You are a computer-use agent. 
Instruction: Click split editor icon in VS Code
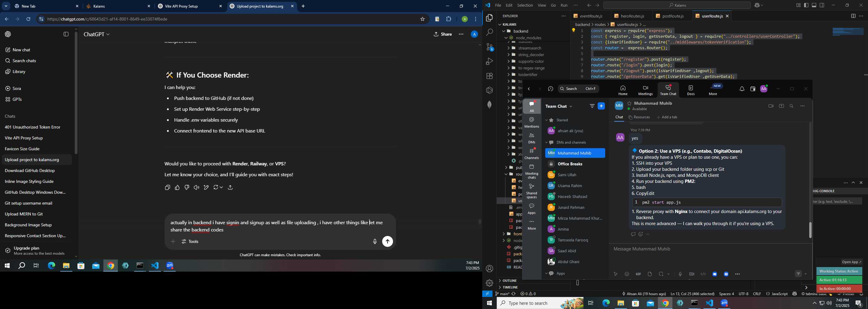853,16
